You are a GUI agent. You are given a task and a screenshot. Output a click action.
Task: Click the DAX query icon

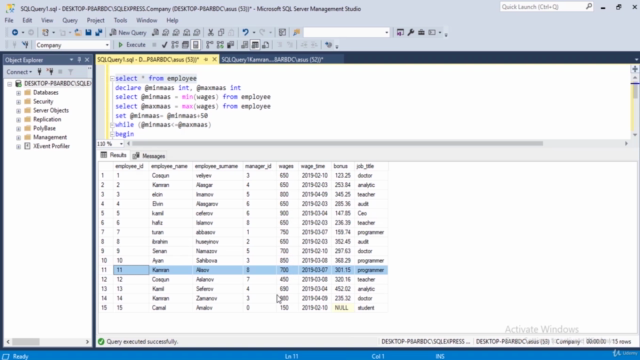coord(197,32)
